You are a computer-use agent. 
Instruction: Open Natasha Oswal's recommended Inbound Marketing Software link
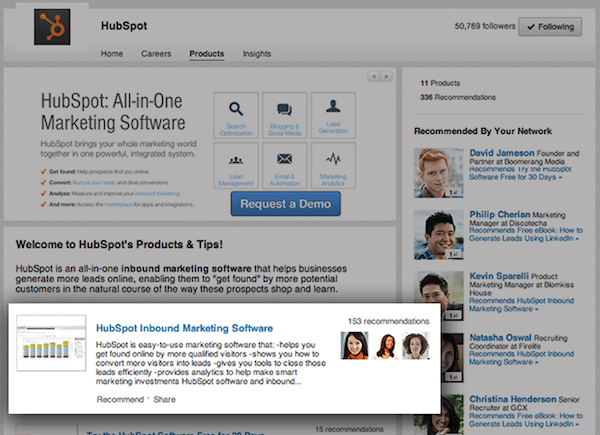coord(521,358)
